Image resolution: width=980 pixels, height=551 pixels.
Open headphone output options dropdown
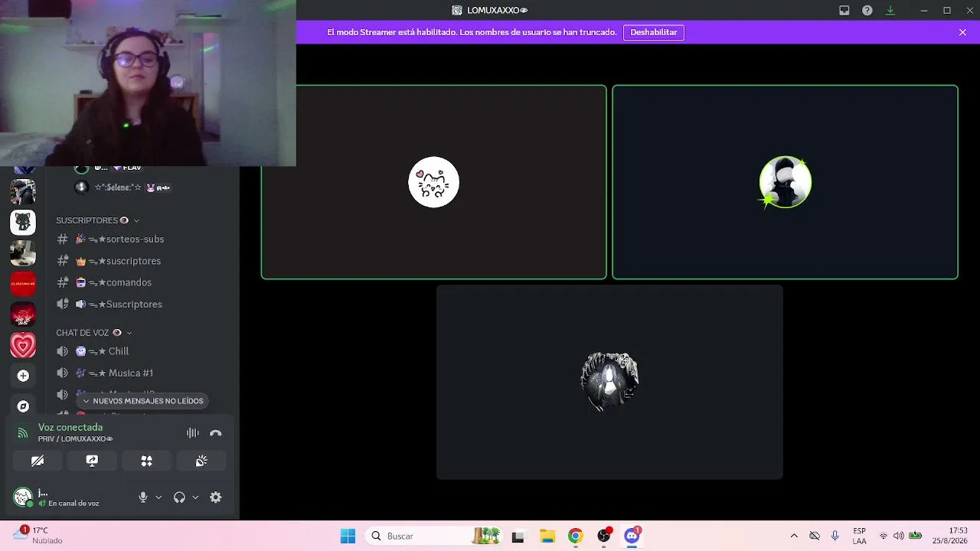tap(195, 497)
